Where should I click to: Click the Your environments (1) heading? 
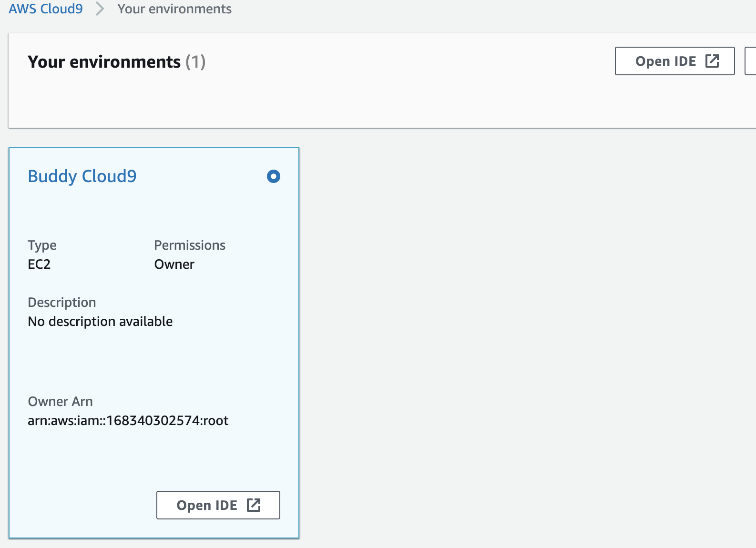tap(117, 62)
